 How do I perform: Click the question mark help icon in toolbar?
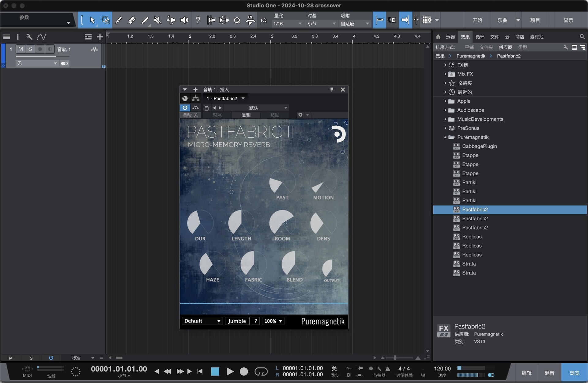(198, 20)
